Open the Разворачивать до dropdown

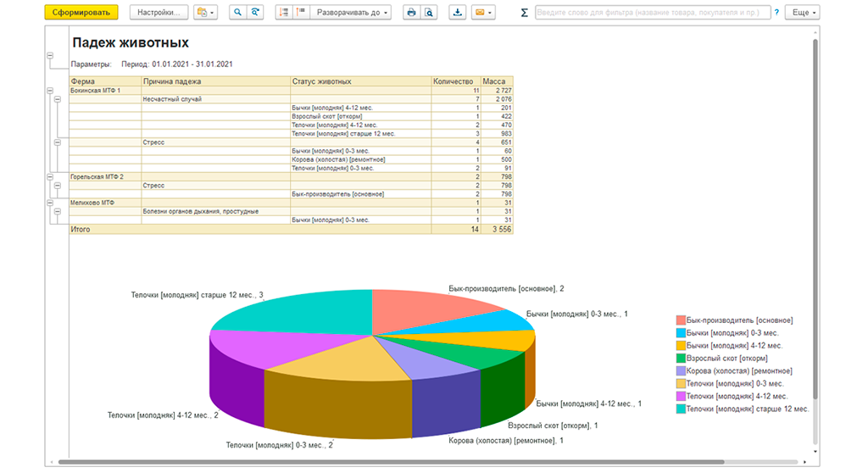tap(351, 12)
